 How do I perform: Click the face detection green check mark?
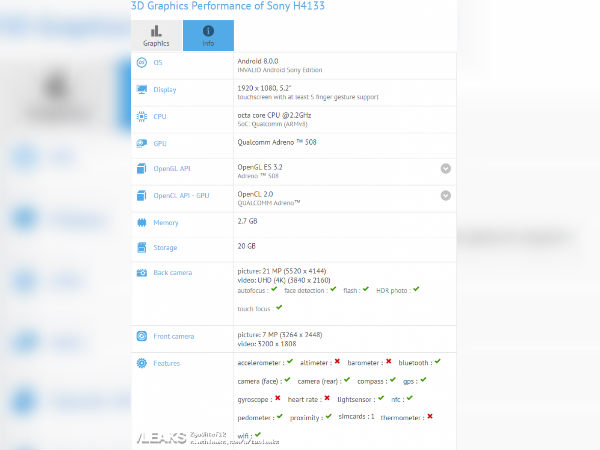coord(333,289)
